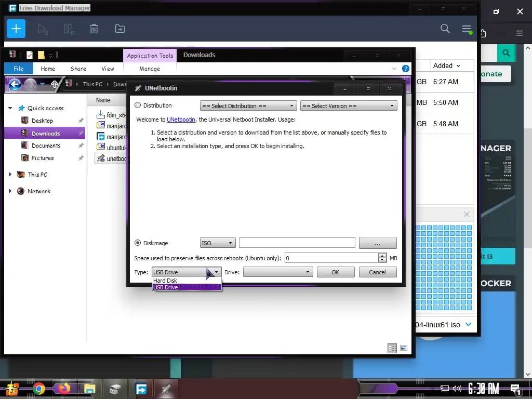Open the Manage ribbon tab
The image size is (532, 399).
tap(150, 69)
